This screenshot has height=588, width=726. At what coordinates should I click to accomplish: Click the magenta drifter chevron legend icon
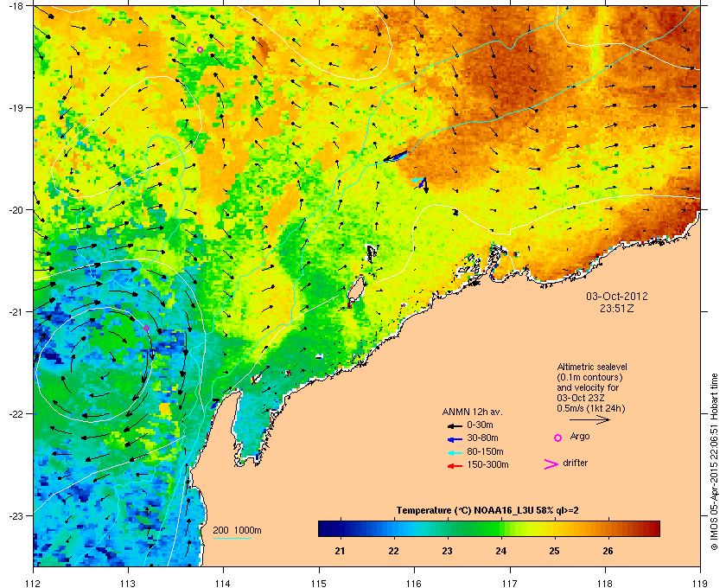(x=551, y=464)
